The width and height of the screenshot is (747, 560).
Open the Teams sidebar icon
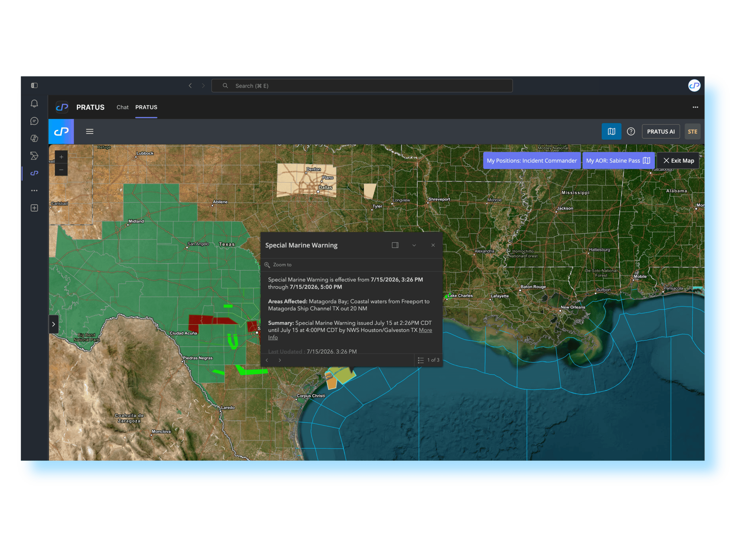point(34,139)
